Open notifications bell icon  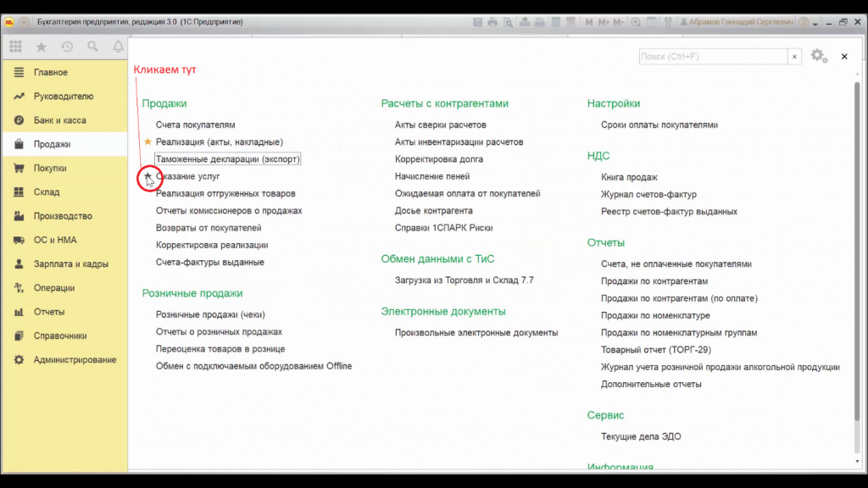point(118,47)
